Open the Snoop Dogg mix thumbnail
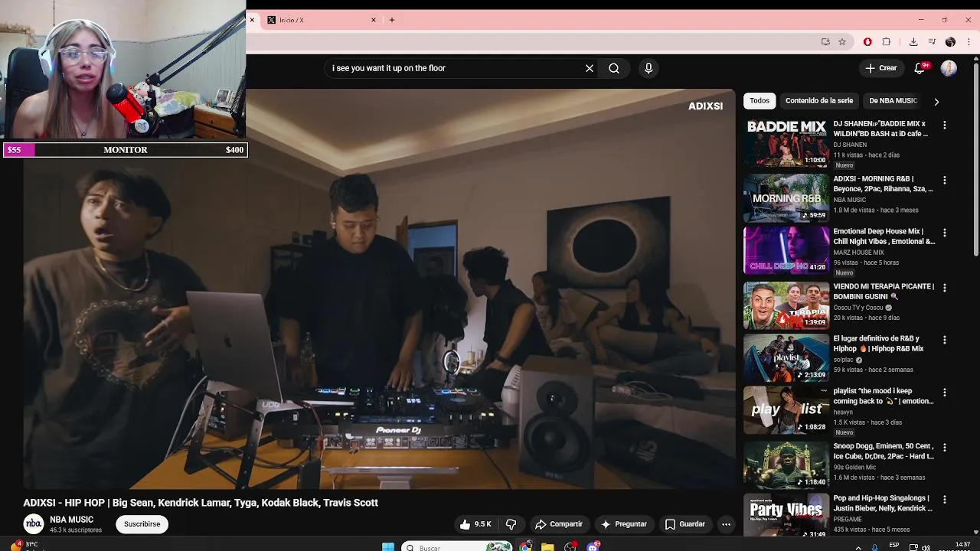 tap(786, 465)
